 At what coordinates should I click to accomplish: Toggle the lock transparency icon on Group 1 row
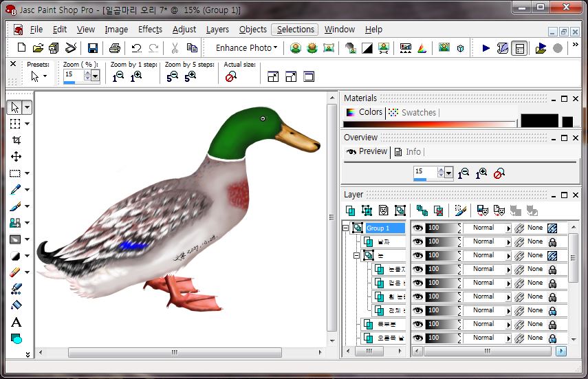pyautogui.click(x=552, y=228)
